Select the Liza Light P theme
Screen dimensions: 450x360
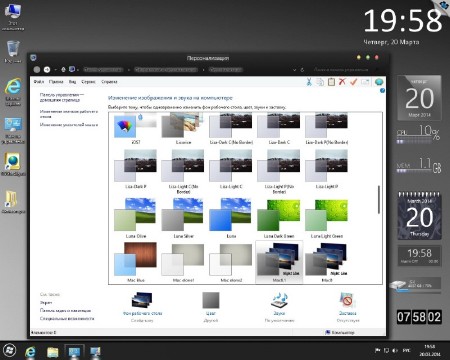pyautogui.click(x=327, y=169)
